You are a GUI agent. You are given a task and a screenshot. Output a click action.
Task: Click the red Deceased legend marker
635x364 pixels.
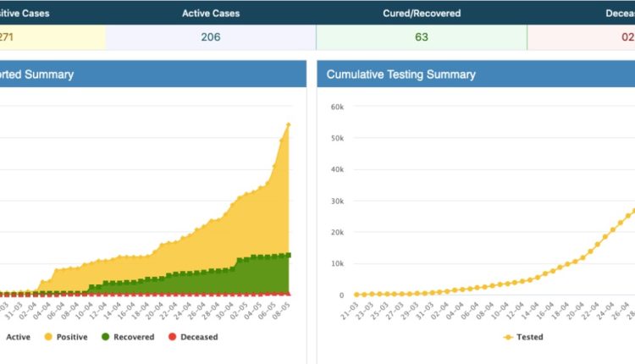(172, 337)
